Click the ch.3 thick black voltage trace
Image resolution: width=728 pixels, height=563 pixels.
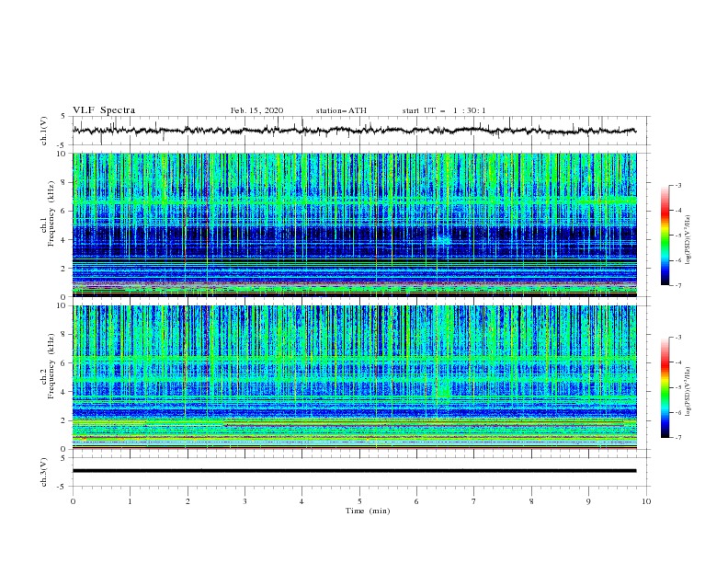[354, 471]
